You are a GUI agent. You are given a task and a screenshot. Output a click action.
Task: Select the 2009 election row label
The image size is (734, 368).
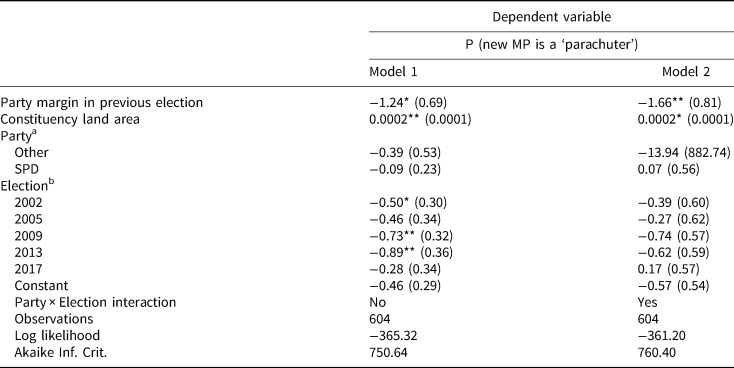click(28, 236)
